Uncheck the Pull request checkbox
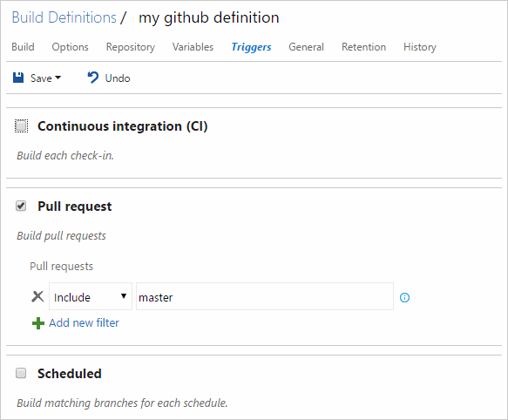Screen dimensions: 508x420 click(x=21, y=206)
